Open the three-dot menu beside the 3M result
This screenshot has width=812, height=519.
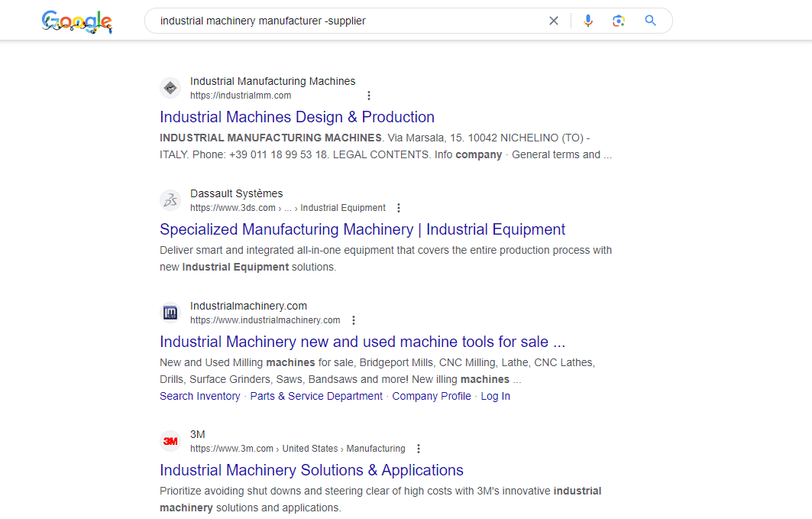[x=419, y=449]
